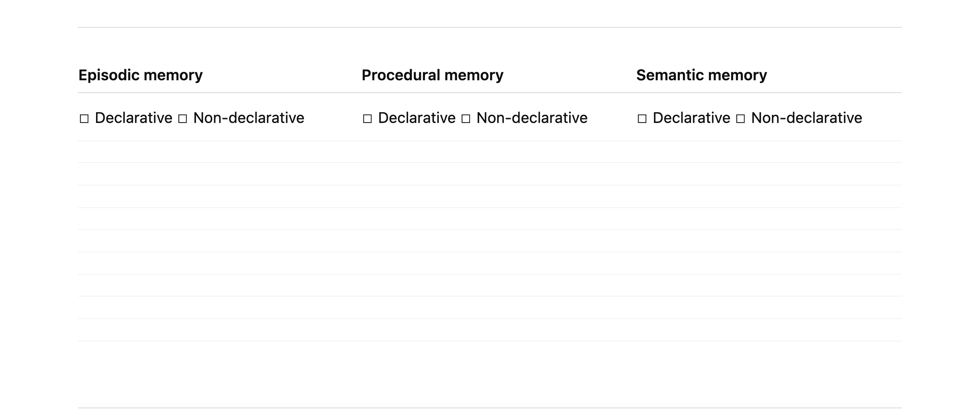980x420 pixels.
Task: Click the Non-declarative label text in Procedural column
Action: [532, 118]
